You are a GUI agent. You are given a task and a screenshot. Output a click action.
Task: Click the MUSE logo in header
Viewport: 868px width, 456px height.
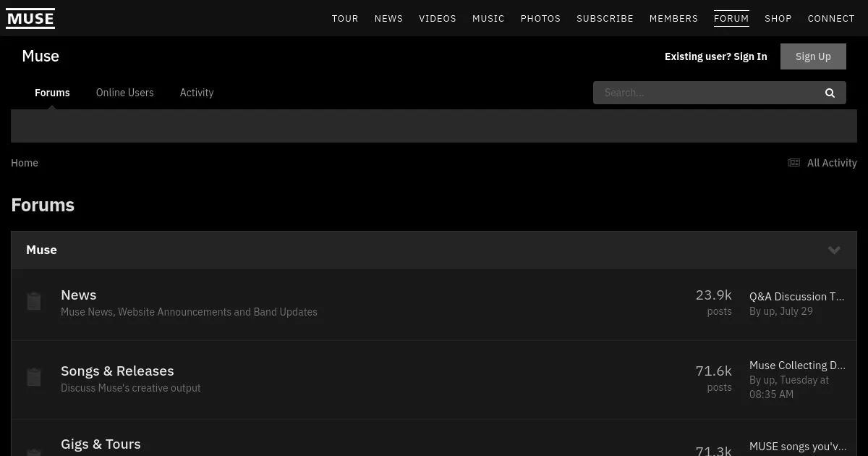[30, 18]
